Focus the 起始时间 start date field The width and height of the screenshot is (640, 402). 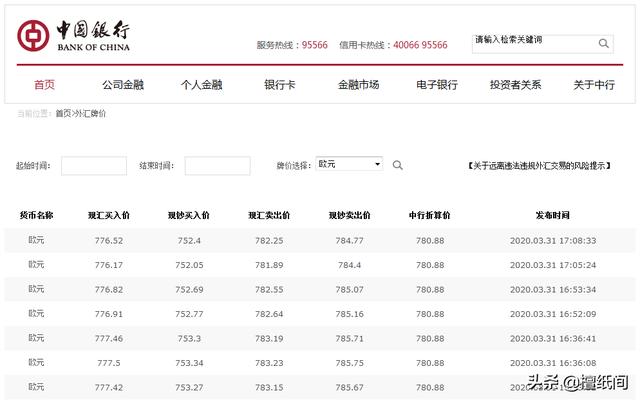94,165
